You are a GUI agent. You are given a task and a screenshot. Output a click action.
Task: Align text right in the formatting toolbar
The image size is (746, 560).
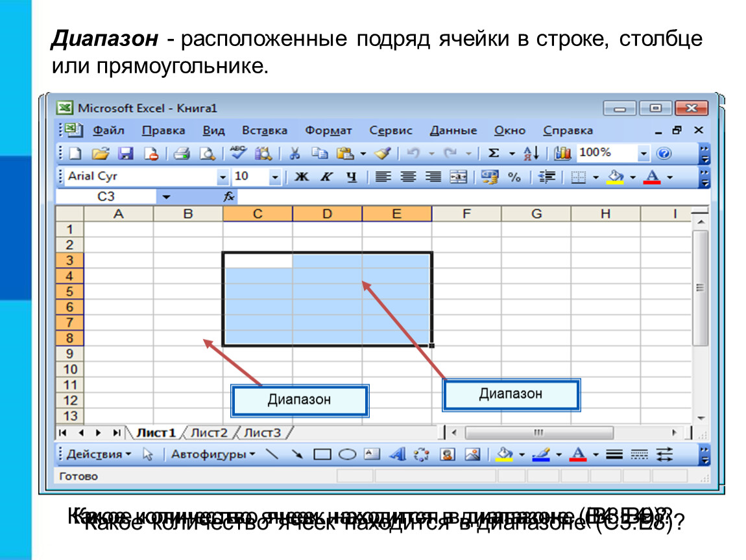point(433,177)
